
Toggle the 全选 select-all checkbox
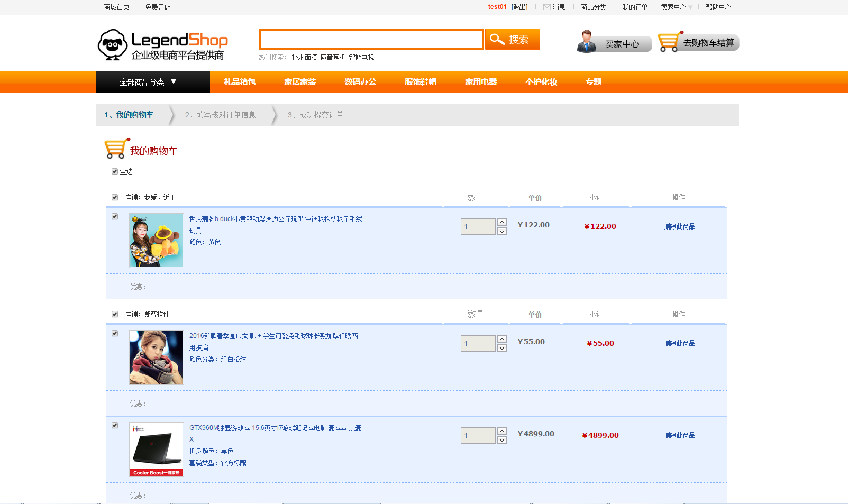115,171
